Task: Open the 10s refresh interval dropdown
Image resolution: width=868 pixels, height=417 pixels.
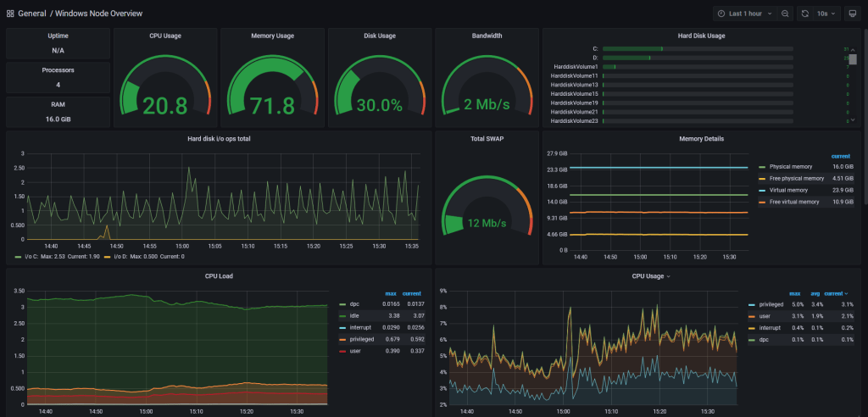Action: pyautogui.click(x=827, y=14)
